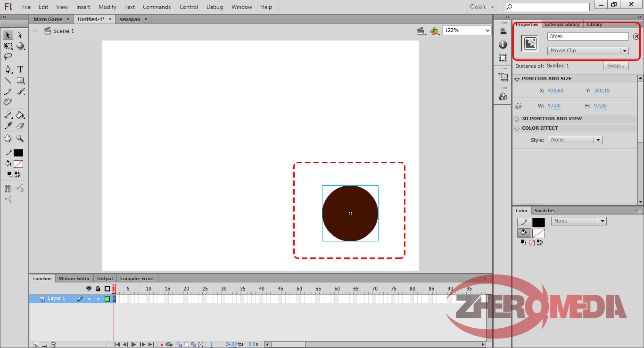Viewport: 644px width, 348px height.
Task: Select the Zoom magnifier tool
Action: pyautogui.click(x=20, y=139)
